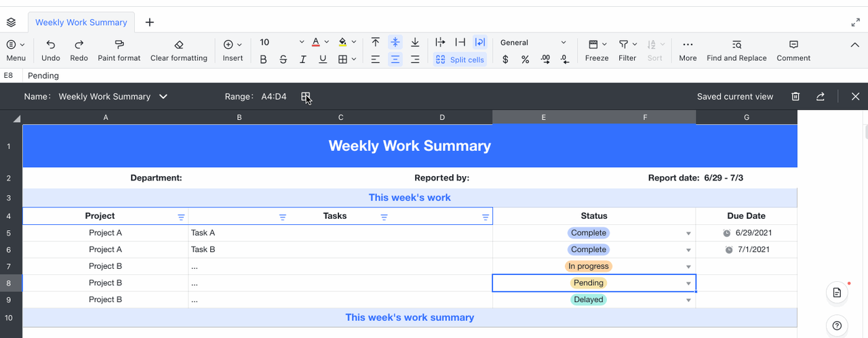Click the Project column filter icon

pyautogui.click(x=181, y=217)
